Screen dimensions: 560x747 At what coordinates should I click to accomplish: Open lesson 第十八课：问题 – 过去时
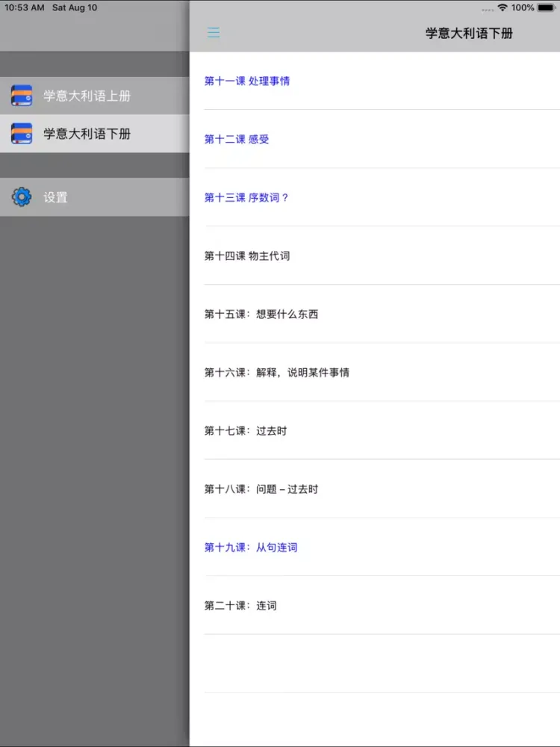click(x=261, y=489)
